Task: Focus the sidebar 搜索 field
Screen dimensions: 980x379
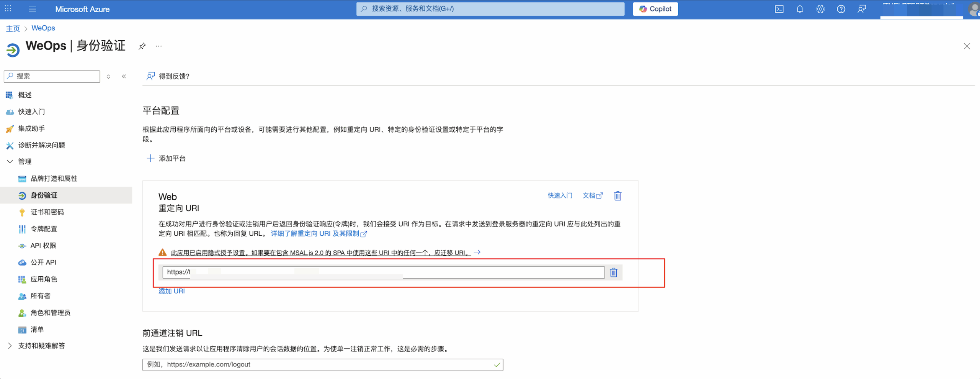Action: point(52,76)
